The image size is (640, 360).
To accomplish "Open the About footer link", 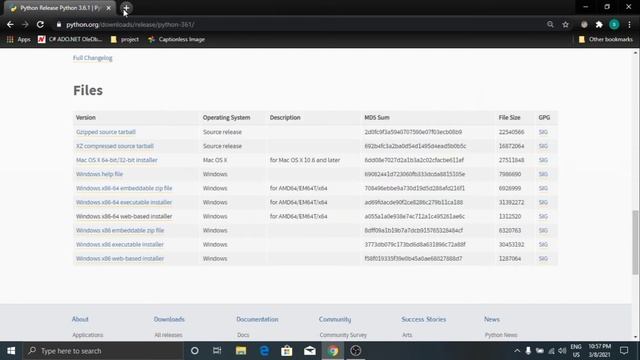I will coord(80,319).
